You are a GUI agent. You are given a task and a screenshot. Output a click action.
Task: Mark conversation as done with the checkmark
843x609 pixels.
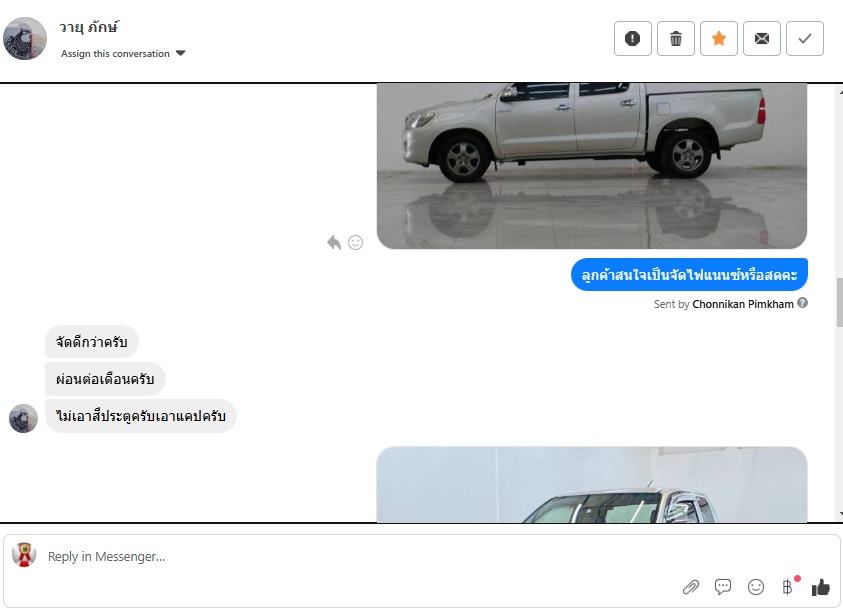click(805, 39)
